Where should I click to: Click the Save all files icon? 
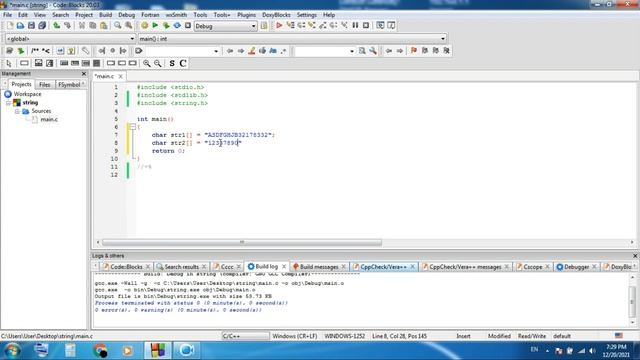(42, 26)
